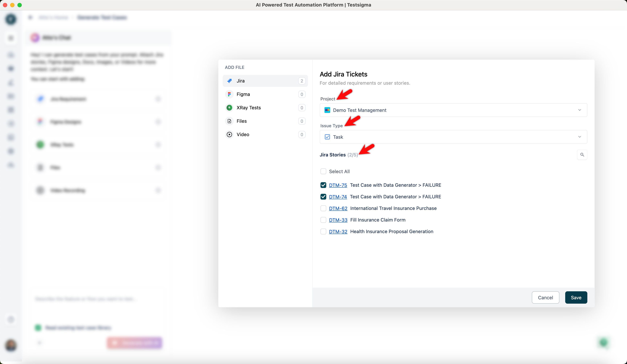Viewport: 627px width, 364px height.
Task: Uncheck the DTM-74 story checkbox
Action: (x=323, y=197)
